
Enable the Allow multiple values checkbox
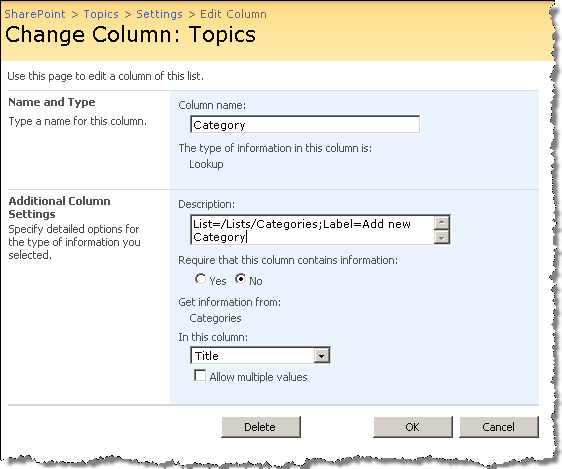(x=200, y=375)
